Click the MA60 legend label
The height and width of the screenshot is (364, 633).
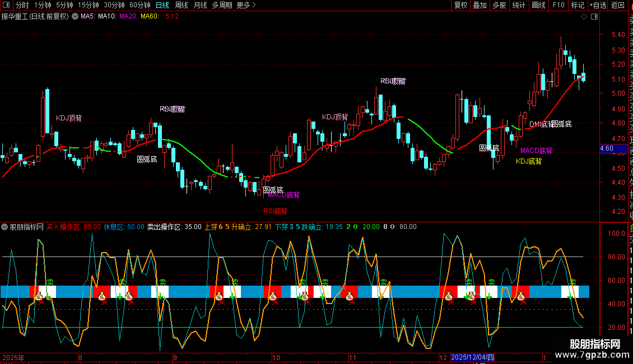[x=150, y=17]
